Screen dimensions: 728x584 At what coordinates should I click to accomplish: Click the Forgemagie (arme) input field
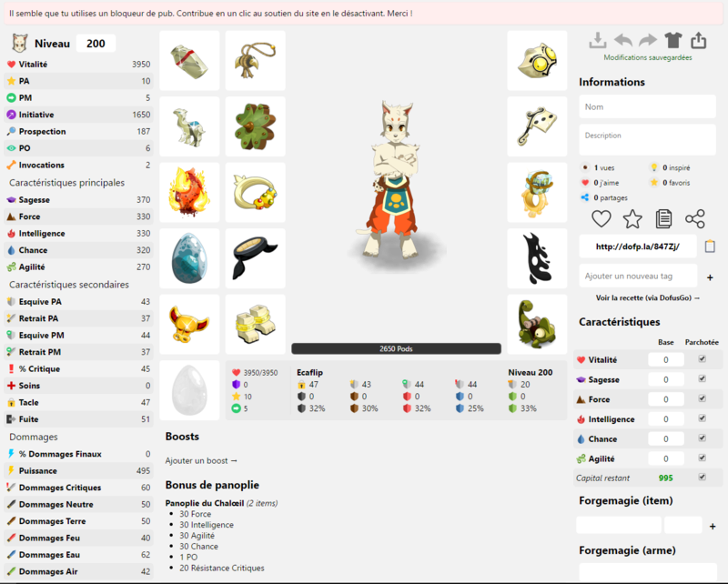tap(648, 572)
